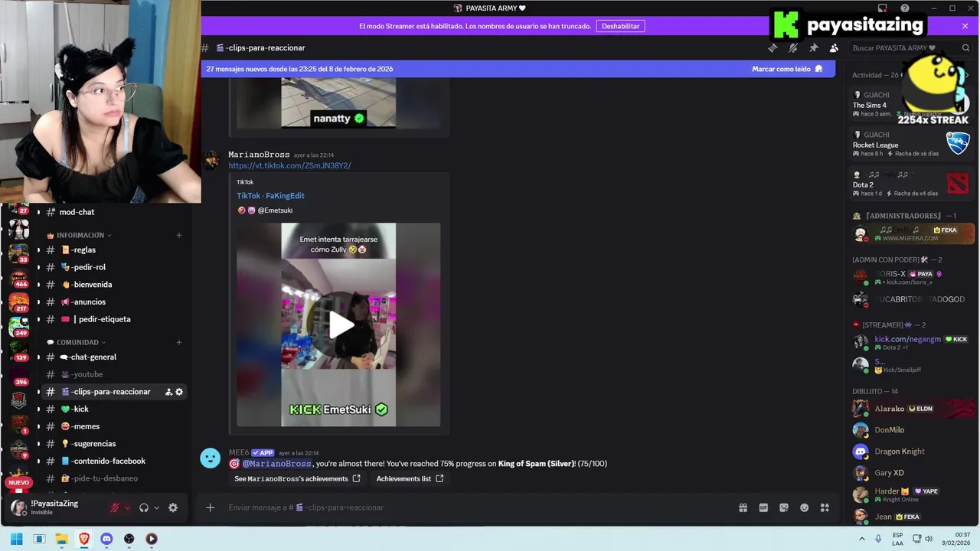Close the Streamer mode banner
Image resolution: width=980 pixels, height=551 pixels.
(x=965, y=26)
